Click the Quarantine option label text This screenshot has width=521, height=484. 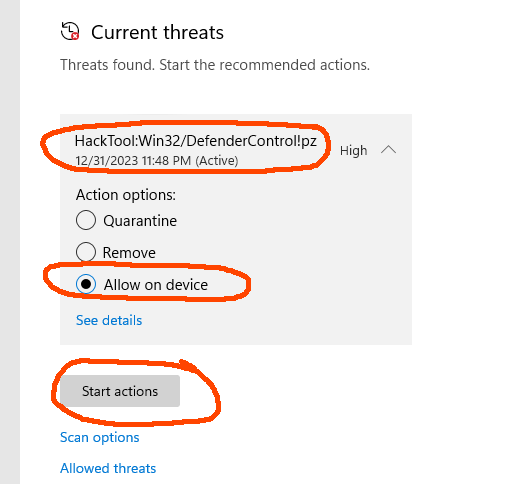[x=140, y=221]
